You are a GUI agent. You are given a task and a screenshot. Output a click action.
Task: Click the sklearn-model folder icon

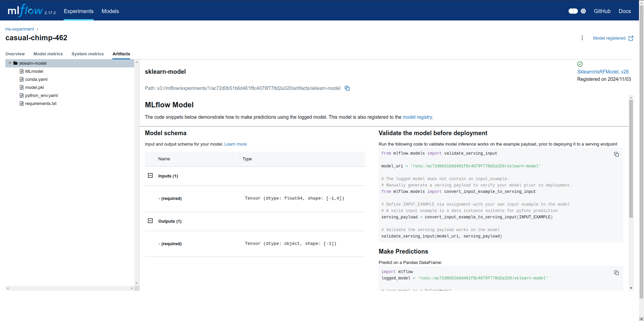[x=15, y=63]
